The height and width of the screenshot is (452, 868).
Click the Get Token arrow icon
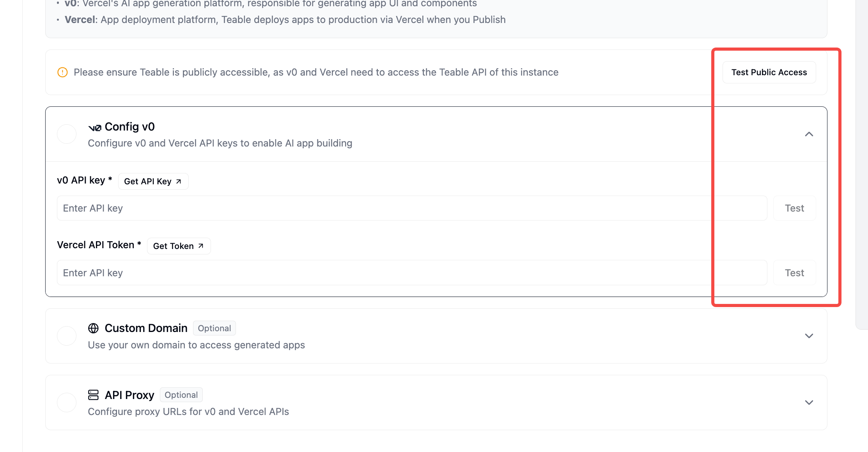tap(201, 246)
